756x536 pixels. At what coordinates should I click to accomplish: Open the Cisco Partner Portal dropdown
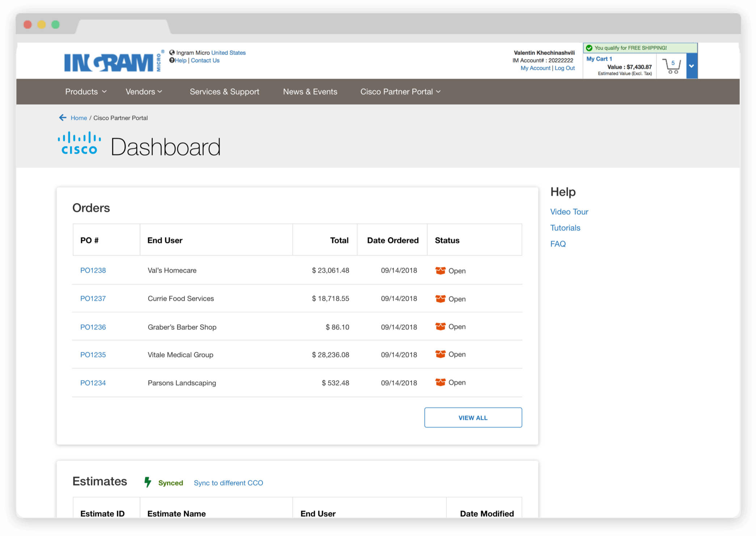[x=400, y=92]
